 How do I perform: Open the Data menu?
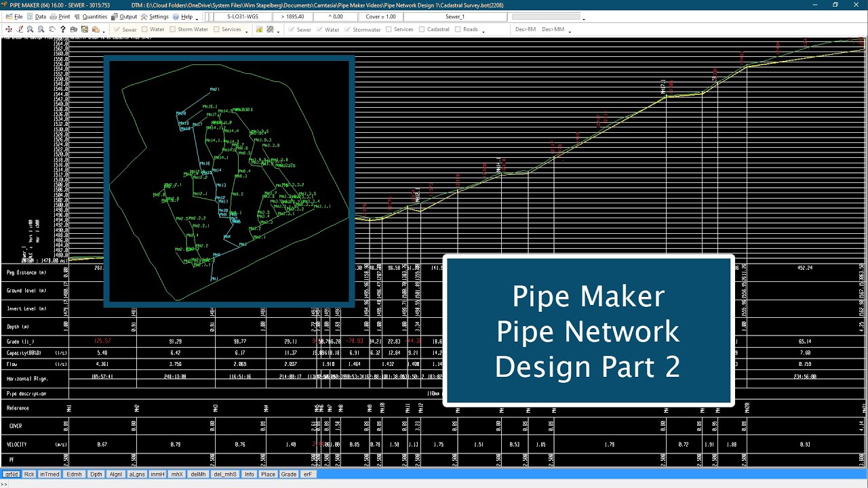click(37, 16)
